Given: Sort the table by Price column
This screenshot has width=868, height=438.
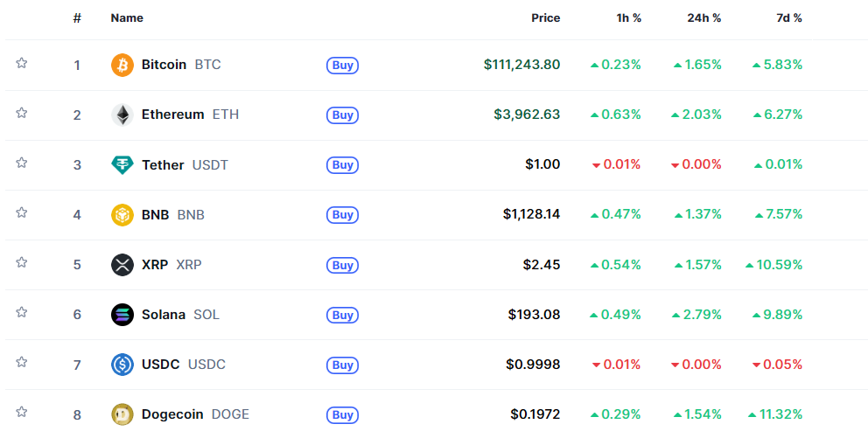Looking at the screenshot, I should click(x=545, y=17).
